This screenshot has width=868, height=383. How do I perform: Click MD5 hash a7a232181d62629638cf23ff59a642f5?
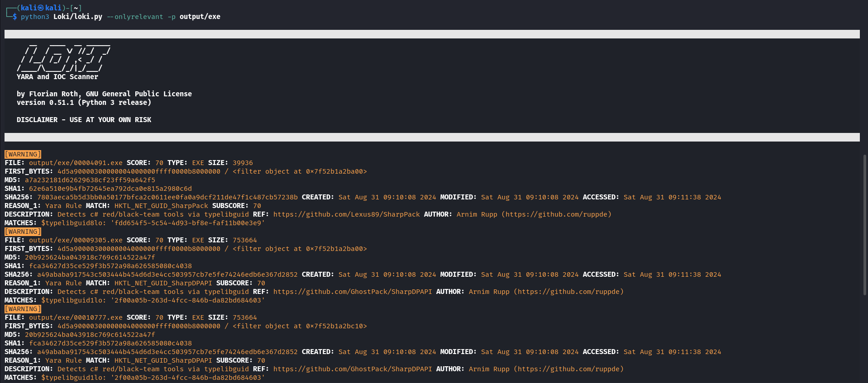click(x=90, y=180)
